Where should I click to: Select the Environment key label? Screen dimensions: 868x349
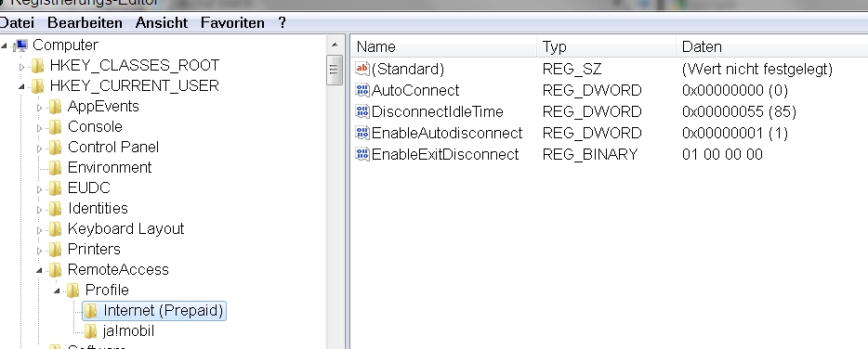point(110,168)
